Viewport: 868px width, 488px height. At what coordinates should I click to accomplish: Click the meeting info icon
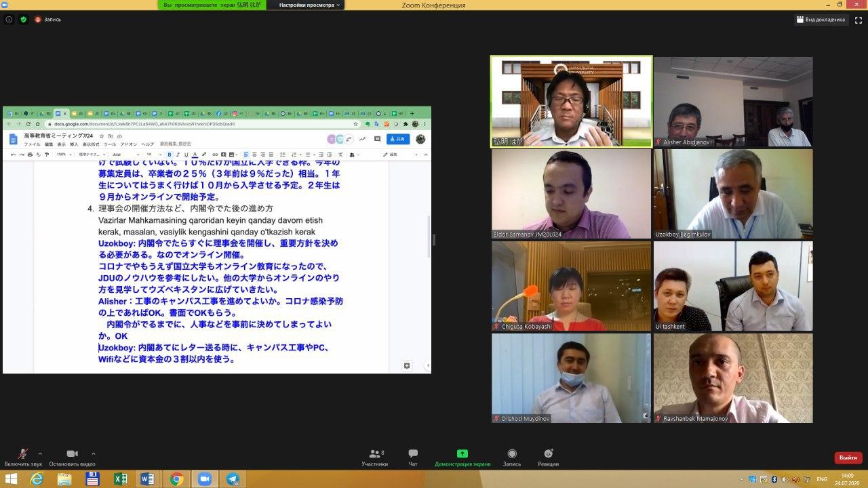coord(9,20)
